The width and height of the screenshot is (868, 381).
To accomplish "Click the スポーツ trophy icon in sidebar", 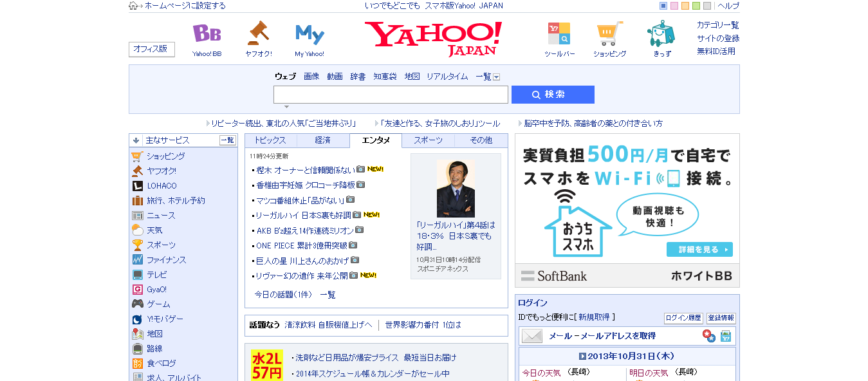I will tap(137, 245).
